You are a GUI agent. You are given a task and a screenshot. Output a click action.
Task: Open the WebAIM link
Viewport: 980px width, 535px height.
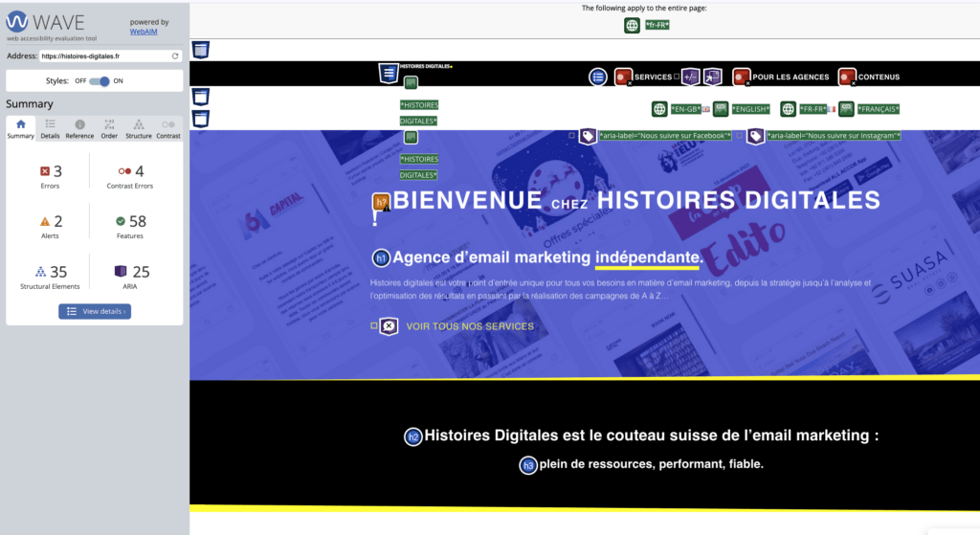144,32
